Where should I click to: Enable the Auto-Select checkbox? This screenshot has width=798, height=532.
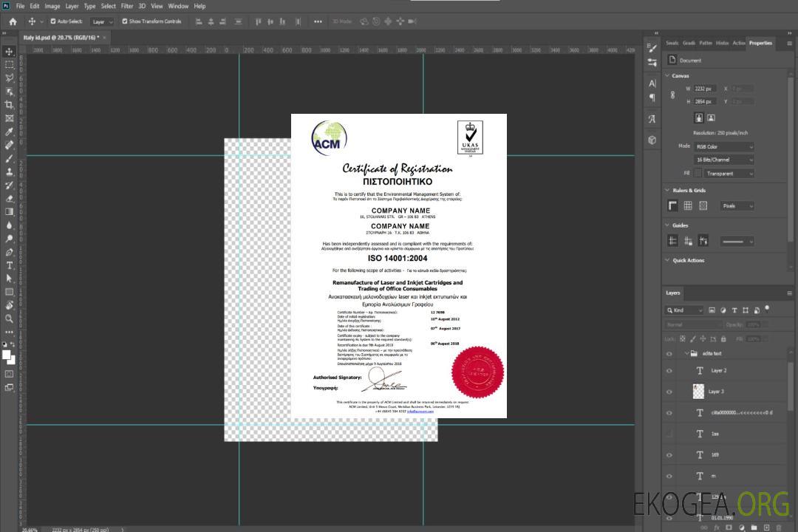(x=53, y=21)
